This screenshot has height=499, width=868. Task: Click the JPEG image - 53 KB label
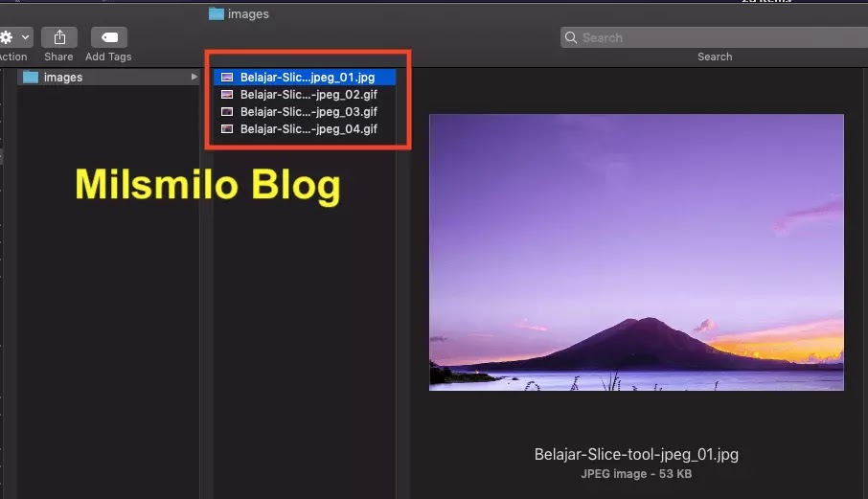pos(636,474)
